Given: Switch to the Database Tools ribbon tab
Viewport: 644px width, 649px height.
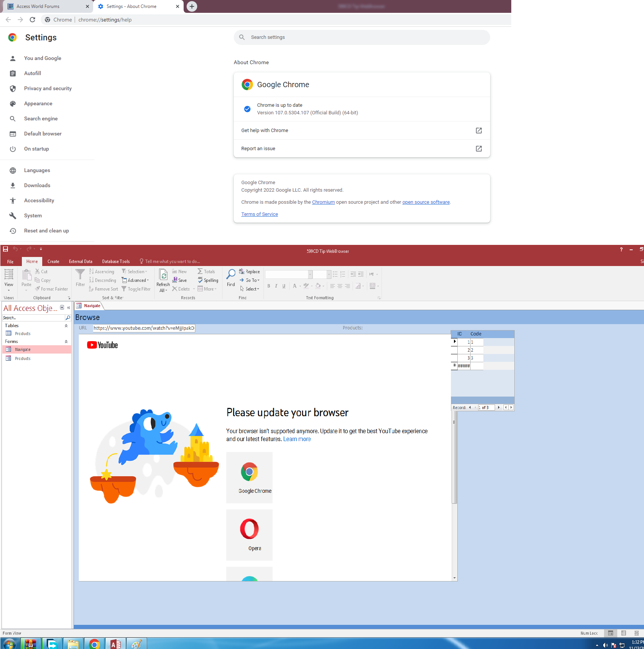Looking at the screenshot, I should pos(116,261).
